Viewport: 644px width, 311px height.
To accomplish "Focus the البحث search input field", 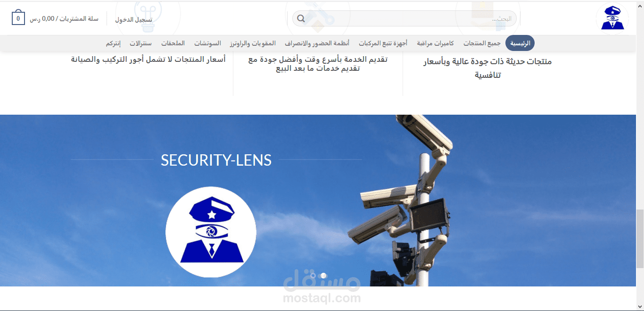I will (405, 19).
